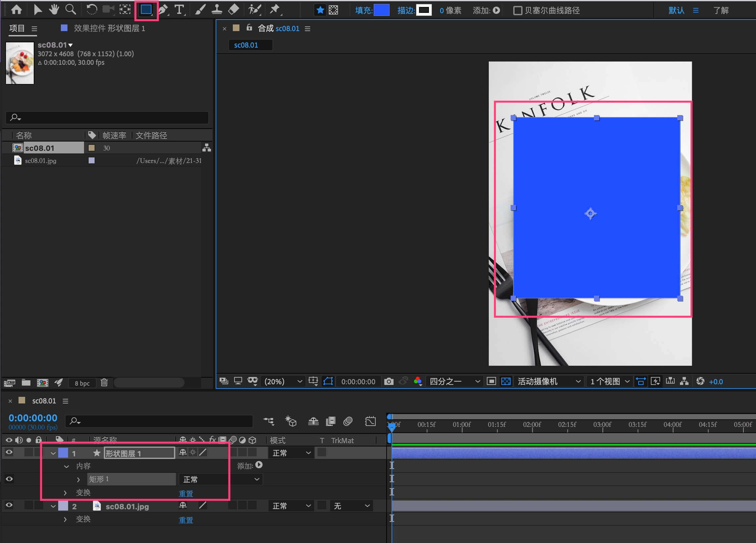Click 重置 link for shape layer transform
756x543 pixels.
pyautogui.click(x=186, y=493)
